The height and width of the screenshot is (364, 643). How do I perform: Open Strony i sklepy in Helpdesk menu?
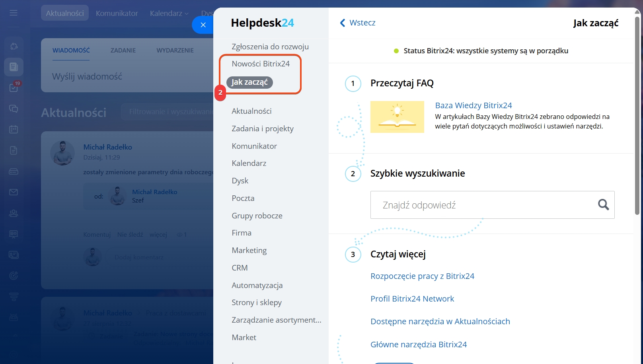pos(257,302)
